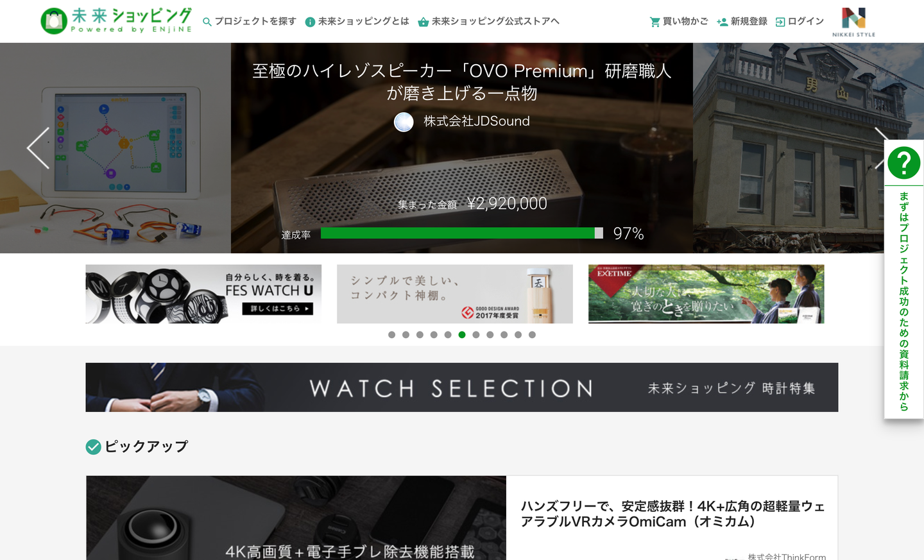Select the second carousel pagination dot

pos(406,335)
